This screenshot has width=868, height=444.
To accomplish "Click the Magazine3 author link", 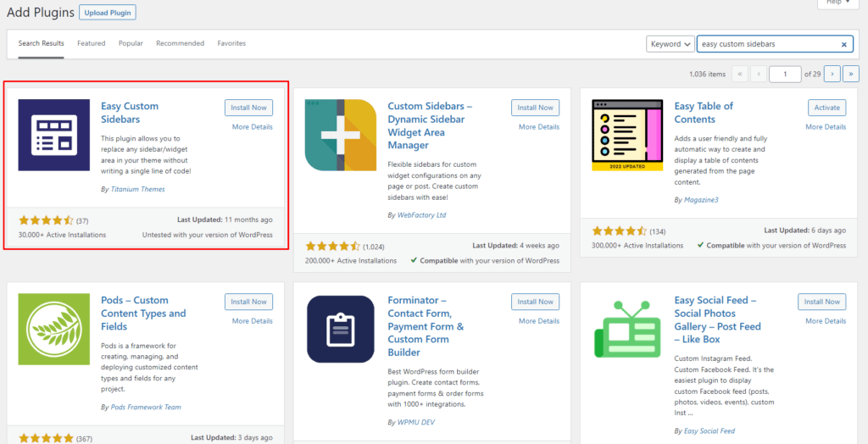I will click(701, 200).
